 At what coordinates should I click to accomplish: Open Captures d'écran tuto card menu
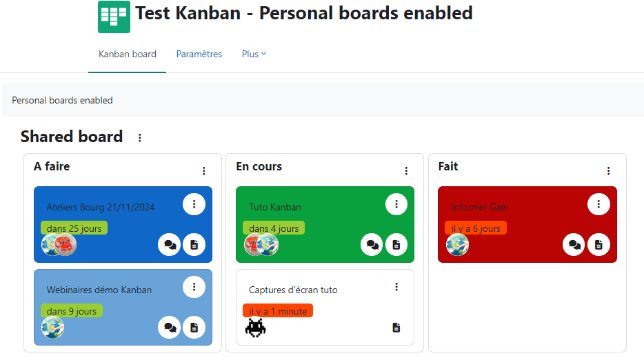[x=396, y=287]
